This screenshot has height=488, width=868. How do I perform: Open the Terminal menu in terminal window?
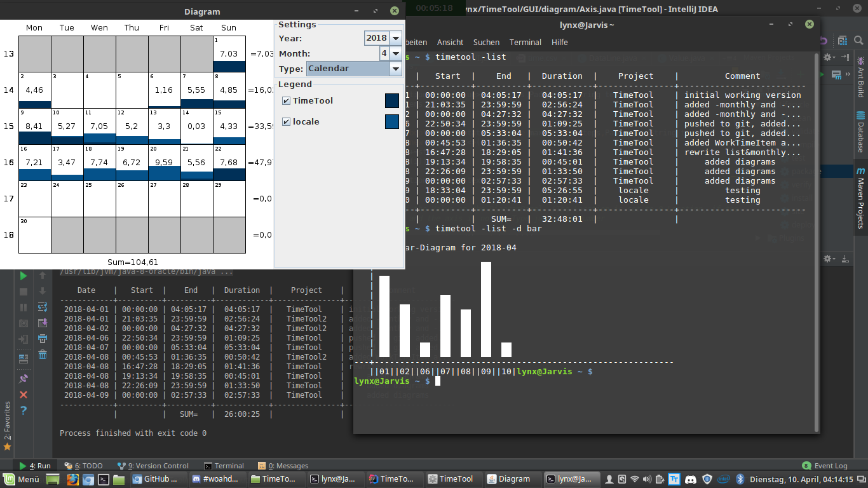[x=525, y=42]
